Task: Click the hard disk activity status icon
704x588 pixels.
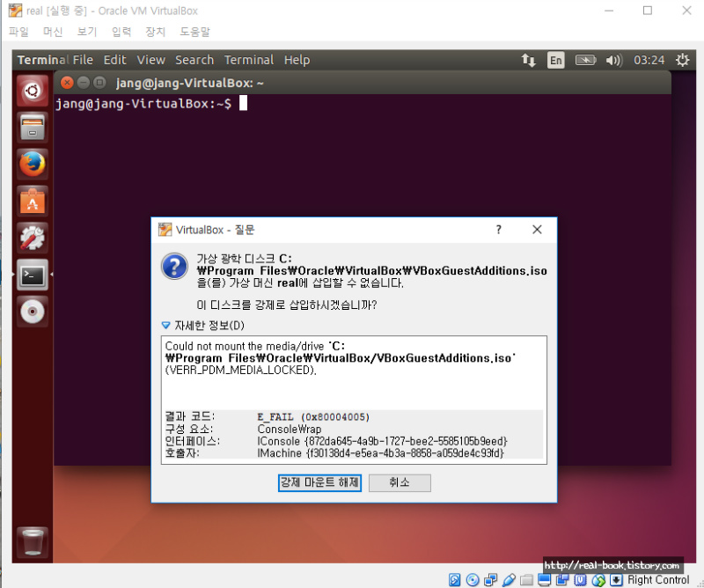Action: (x=454, y=580)
